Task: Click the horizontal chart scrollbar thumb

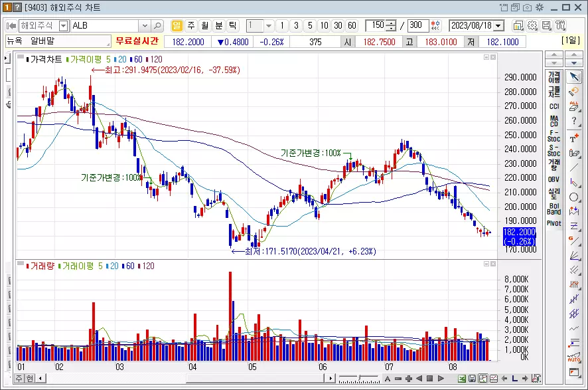Action: [255, 378]
